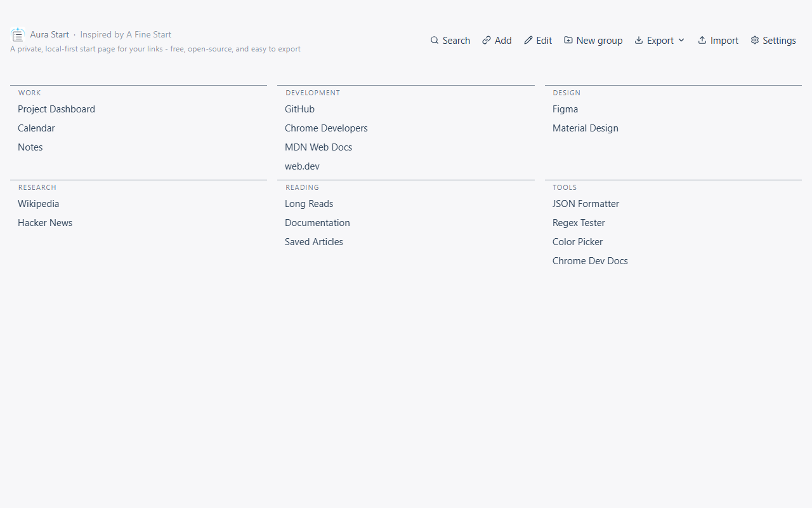The width and height of the screenshot is (812, 508).
Task: Open the Color Picker link
Action: [577, 242]
